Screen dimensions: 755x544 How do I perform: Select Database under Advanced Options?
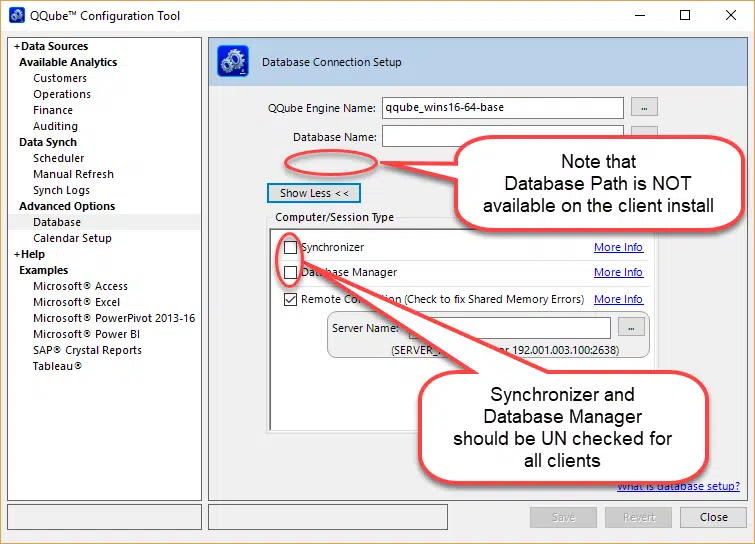57,222
